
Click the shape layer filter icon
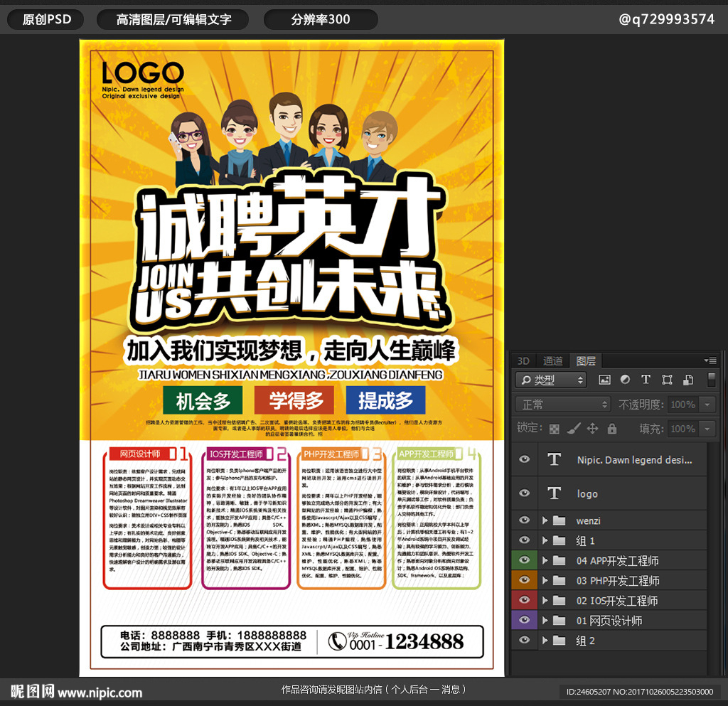pos(667,380)
